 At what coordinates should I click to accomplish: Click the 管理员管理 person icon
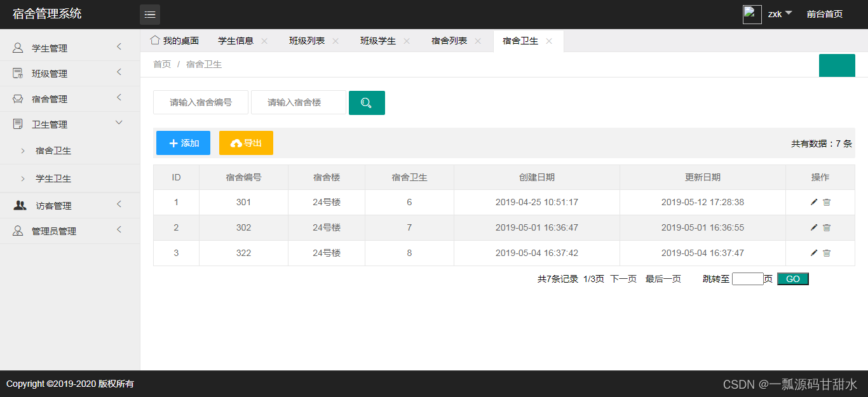point(18,231)
